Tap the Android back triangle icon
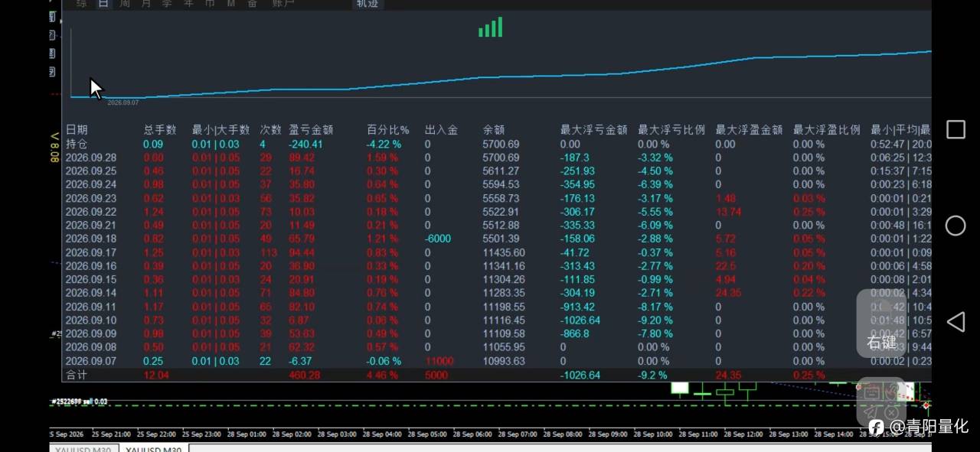This screenshot has height=452, width=980. pyautogui.click(x=955, y=322)
